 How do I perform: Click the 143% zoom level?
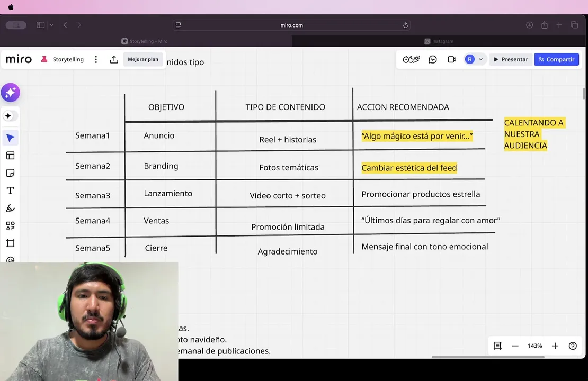(x=534, y=346)
